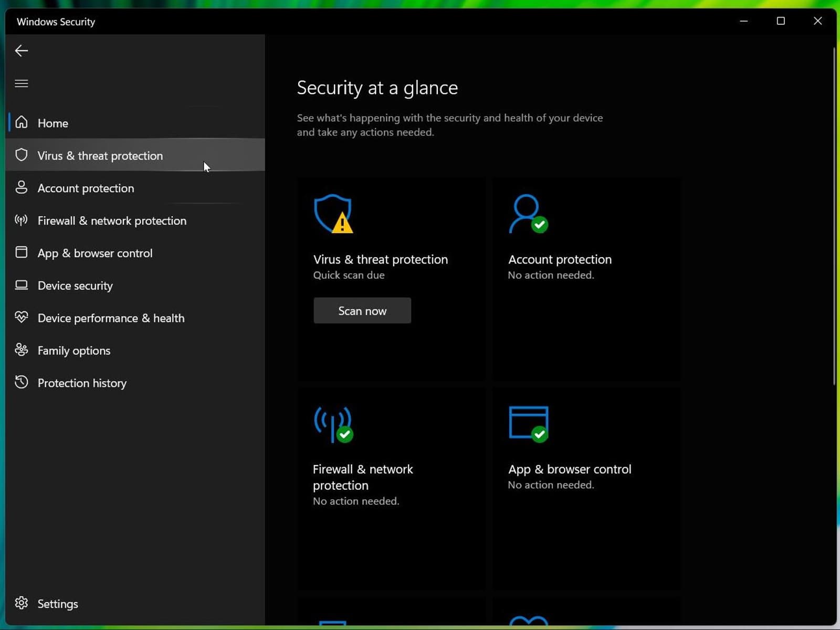Toggle the hamburger navigation menu
Viewport: 840px width, 630px height.
tap(22, 83)
